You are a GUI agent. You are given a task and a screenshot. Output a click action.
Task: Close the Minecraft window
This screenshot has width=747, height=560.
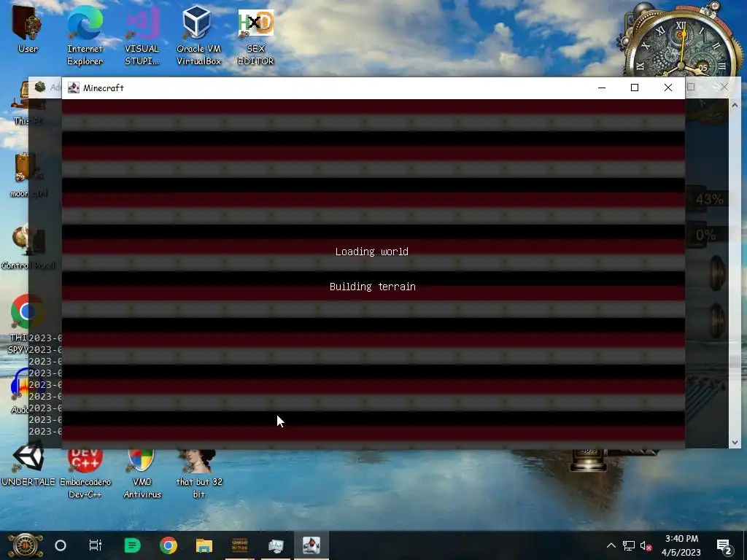click(x=668, y=87)
